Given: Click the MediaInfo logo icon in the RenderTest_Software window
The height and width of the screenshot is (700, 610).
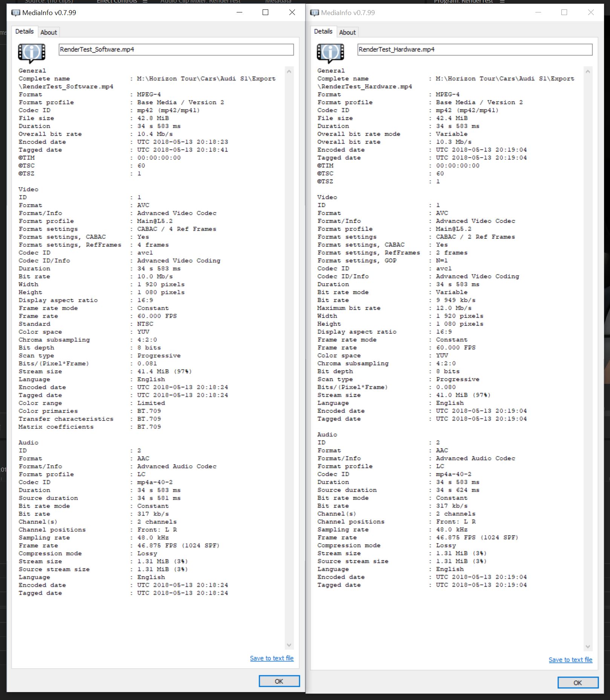Looking at the screenshot, I should coord(32,53).
